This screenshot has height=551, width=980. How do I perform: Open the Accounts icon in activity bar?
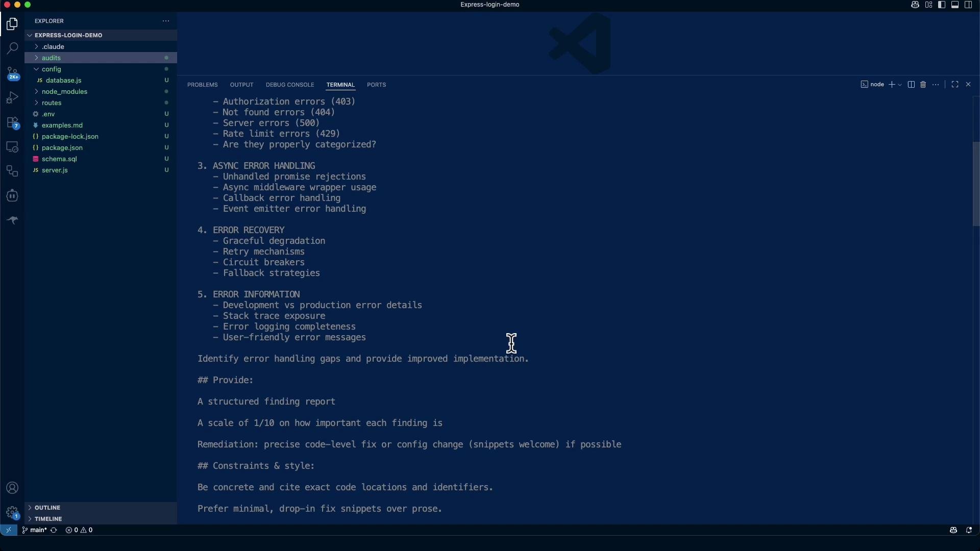12,488
